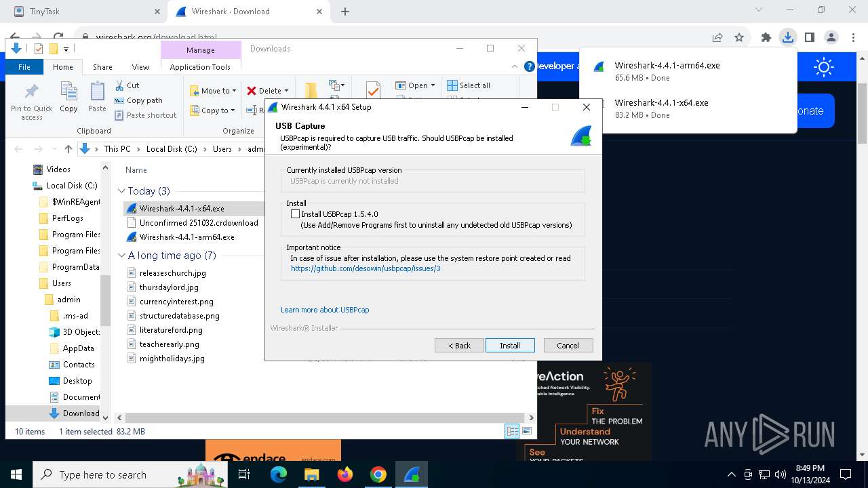868x488 pixels.
Task: Select Wireshark-4.4.1-x64.exe in file list
Action: [x=181, y=208]
